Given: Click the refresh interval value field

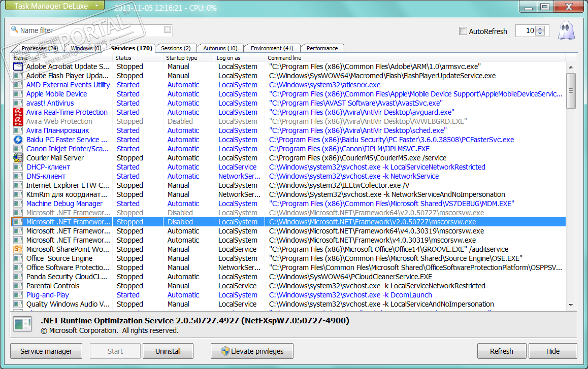Looking at the screenshot, I should coord(526,31).
